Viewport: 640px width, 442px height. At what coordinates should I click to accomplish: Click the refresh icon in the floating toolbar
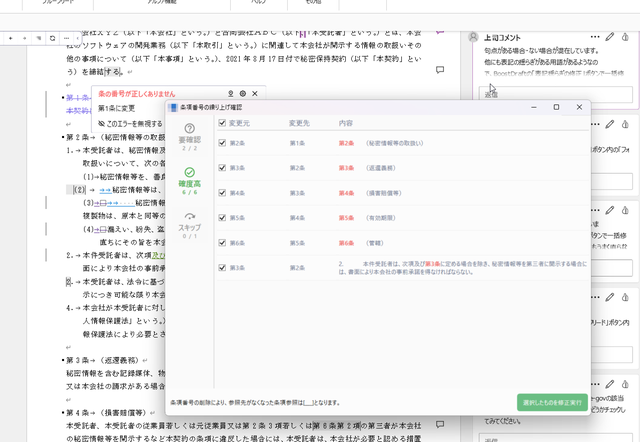click(x=52, y=38)
